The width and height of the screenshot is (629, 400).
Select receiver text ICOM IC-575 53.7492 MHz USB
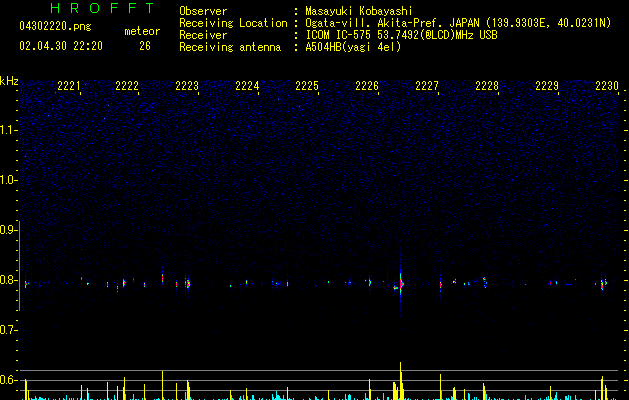[x=401, y=35]
